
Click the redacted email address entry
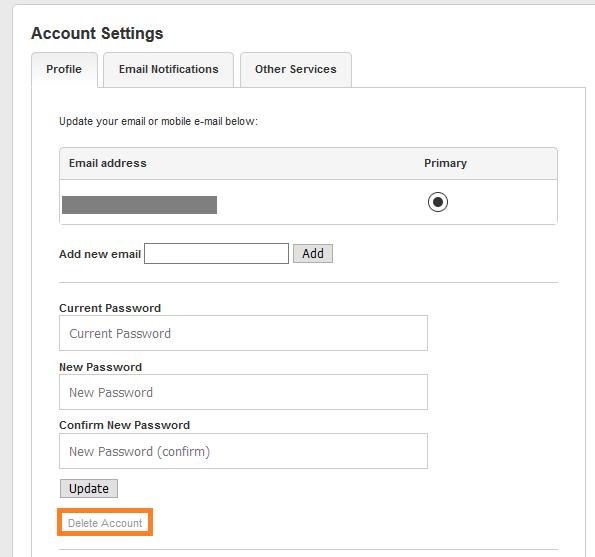(x=139, y=205)
